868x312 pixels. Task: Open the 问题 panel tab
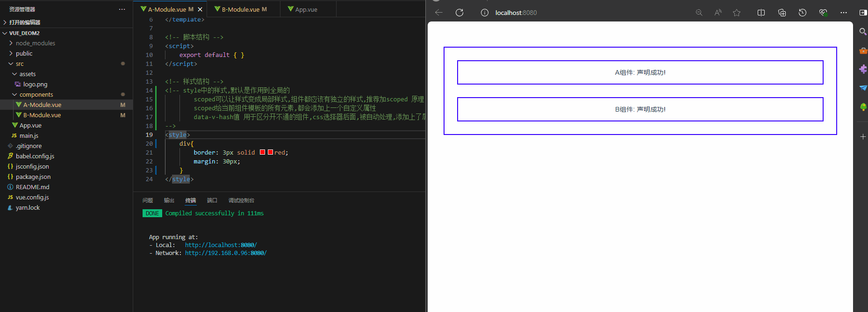[x=148, y=200]
